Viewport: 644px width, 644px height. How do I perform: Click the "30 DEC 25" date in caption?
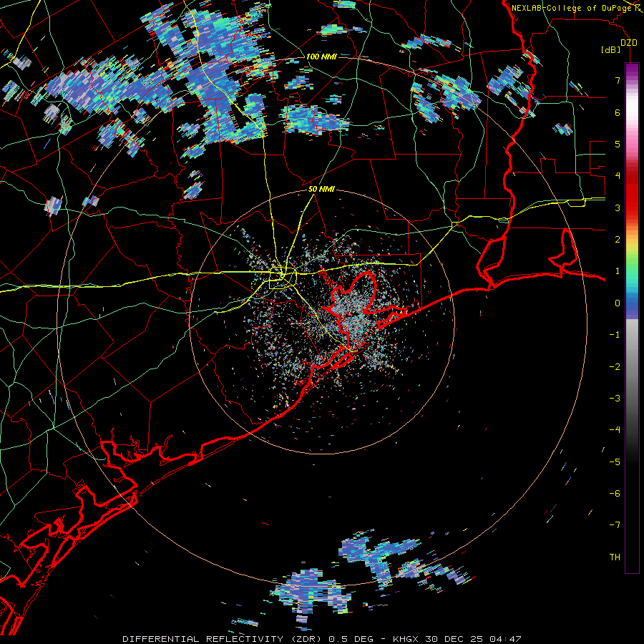454,639
